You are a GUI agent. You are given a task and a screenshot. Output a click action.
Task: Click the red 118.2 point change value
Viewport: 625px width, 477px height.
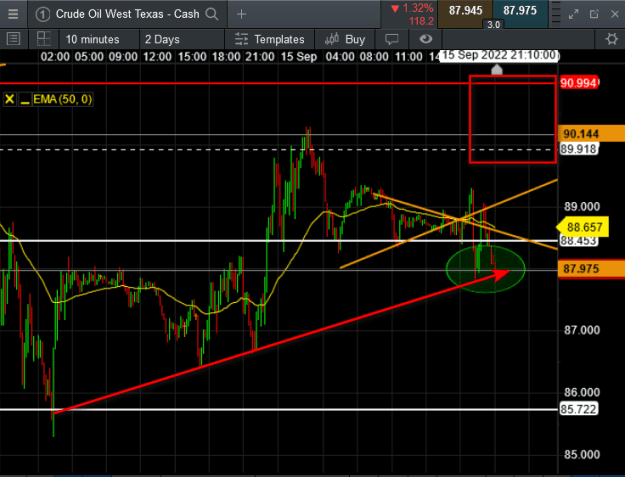[421, 21]
